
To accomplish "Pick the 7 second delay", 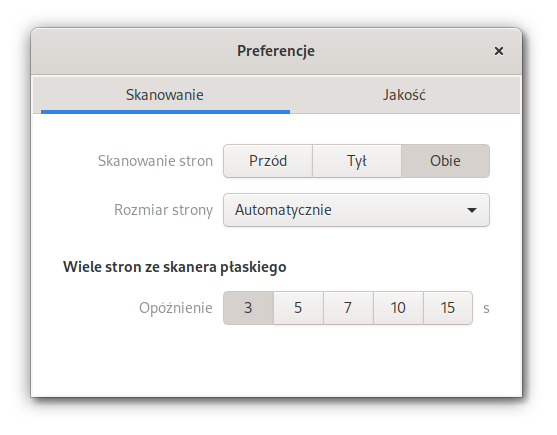I will tap(348, 308).
